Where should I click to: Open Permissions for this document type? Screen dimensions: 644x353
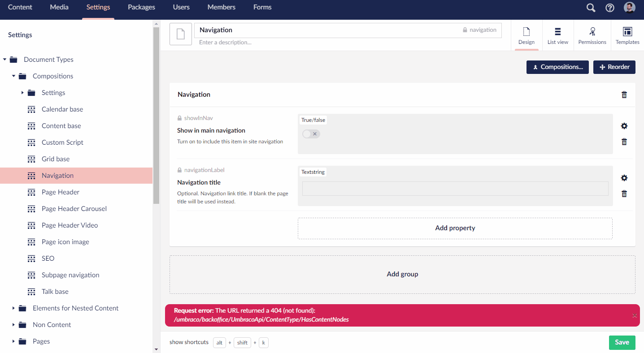592,35
